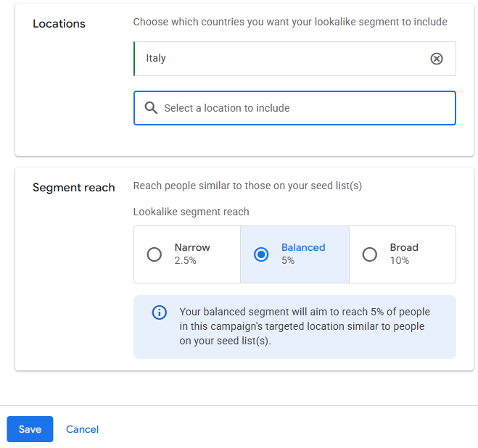Click the 'Lookalike segment reach' label

coord(191,212)
